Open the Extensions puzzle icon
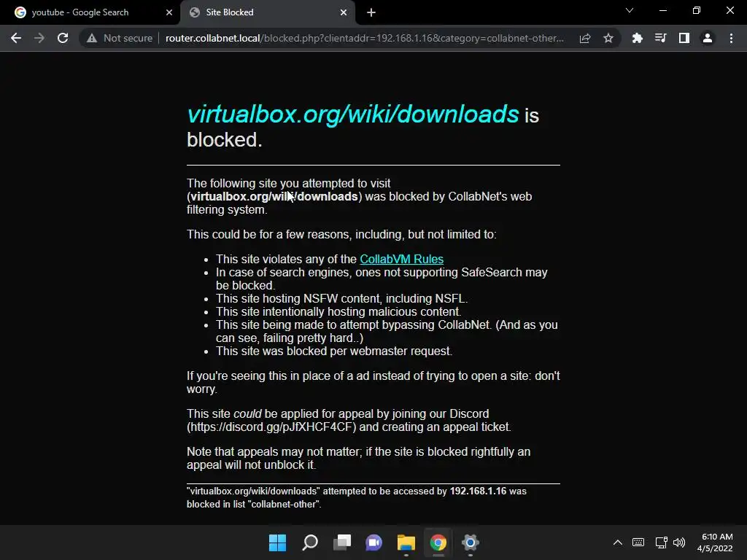 pos(637,38)
